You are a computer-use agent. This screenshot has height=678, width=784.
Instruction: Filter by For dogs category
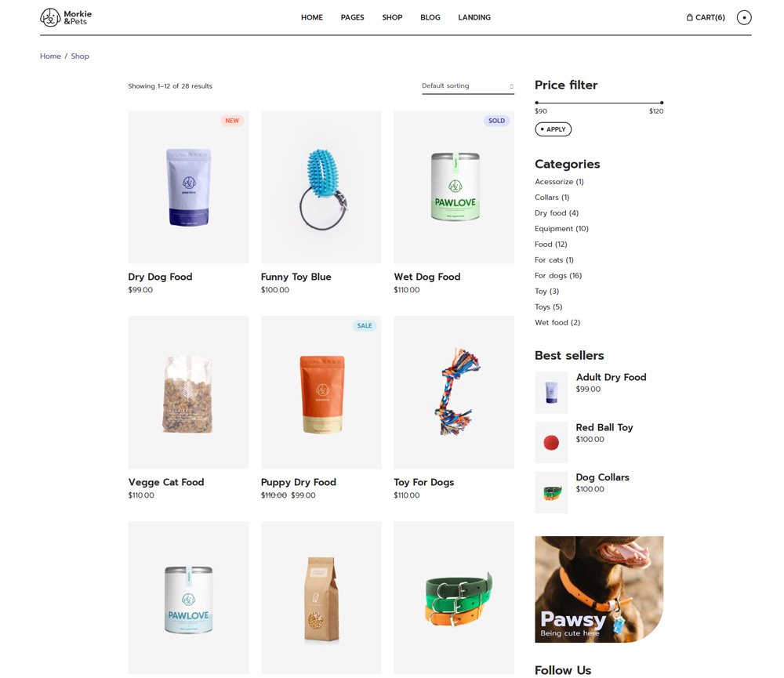click(x=558, y=275)
